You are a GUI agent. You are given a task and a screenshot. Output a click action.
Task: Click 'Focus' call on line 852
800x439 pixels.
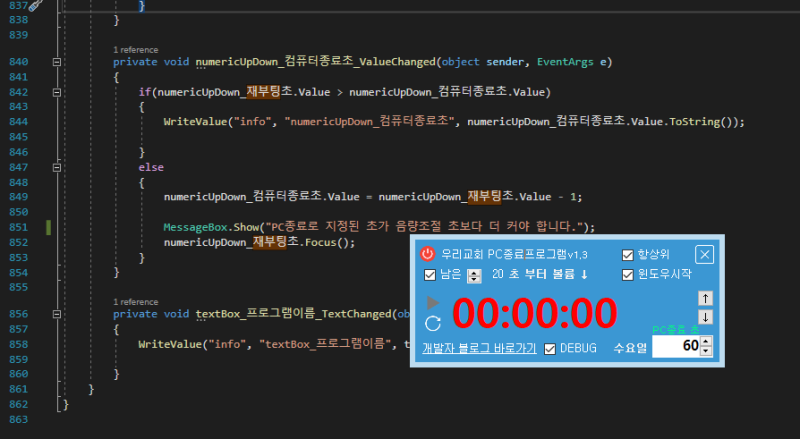pos(321,242)
